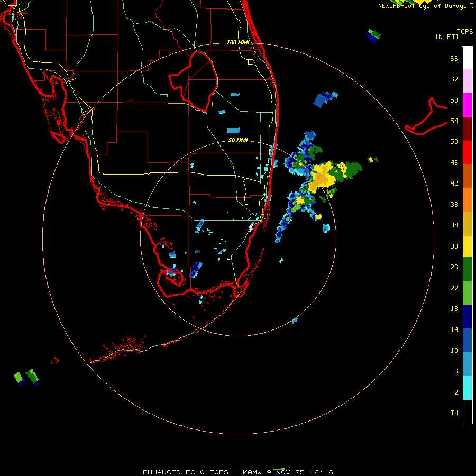This screenshot has width=476, height=476.
Task: Click the 50 NMI range ring label
Action: pos(238,141)
